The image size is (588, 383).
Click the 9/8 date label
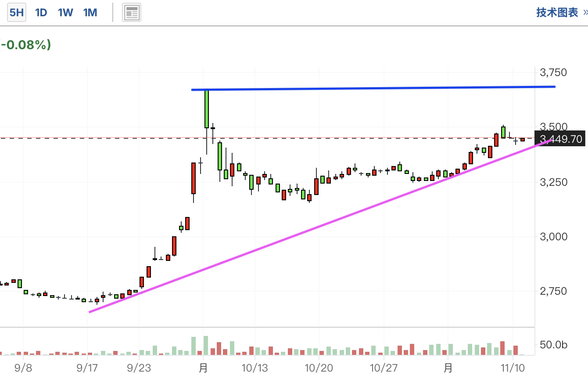(23, 367)
